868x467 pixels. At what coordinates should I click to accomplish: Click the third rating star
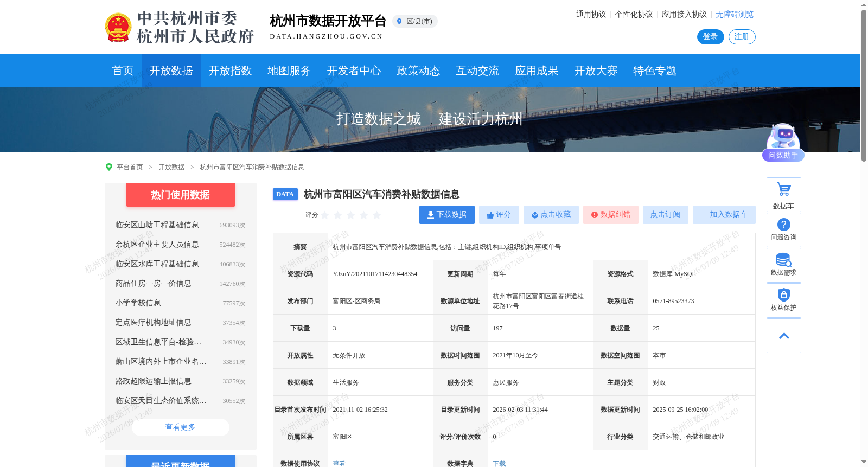coord(351,215)
